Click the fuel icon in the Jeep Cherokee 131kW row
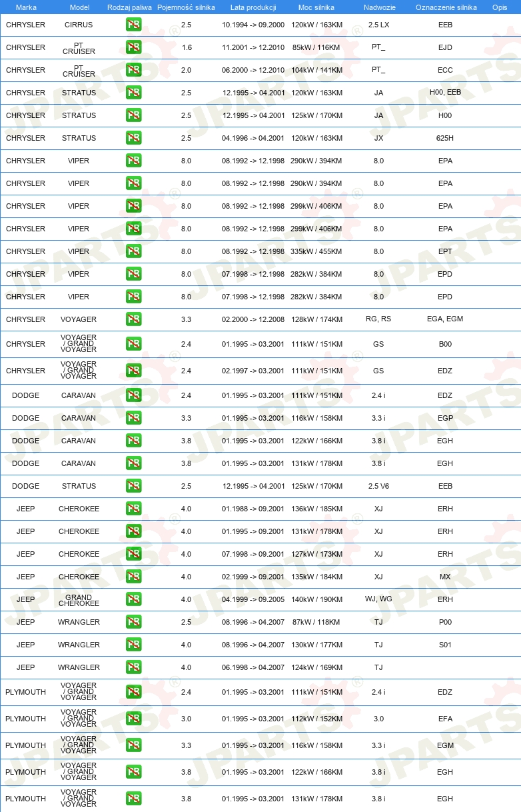Viewport: 521px width, 812px height. [x=133, y=532]
